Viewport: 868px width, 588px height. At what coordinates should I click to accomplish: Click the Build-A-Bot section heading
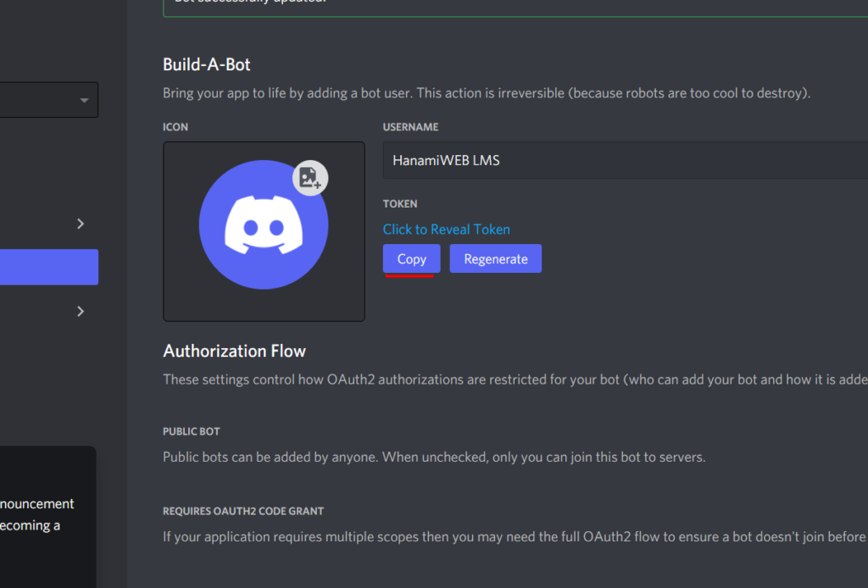click(x=207, y=64)
